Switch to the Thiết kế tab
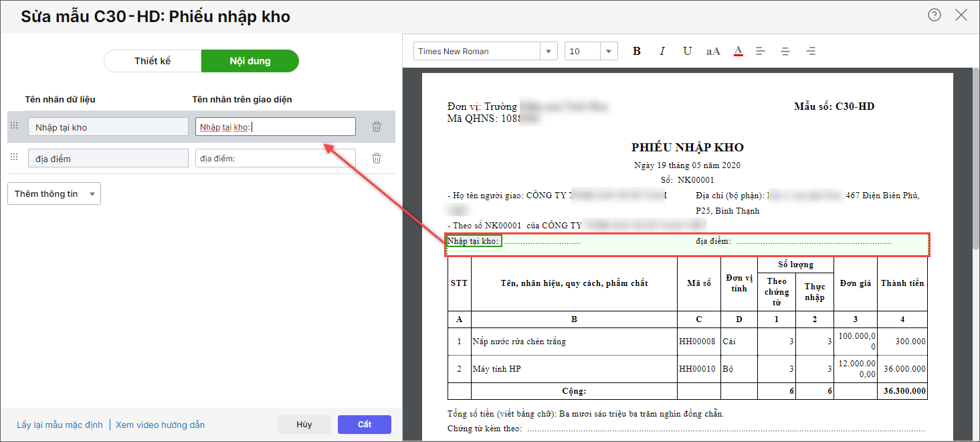This screenshot has width=980, height=442. pos(153,61)
